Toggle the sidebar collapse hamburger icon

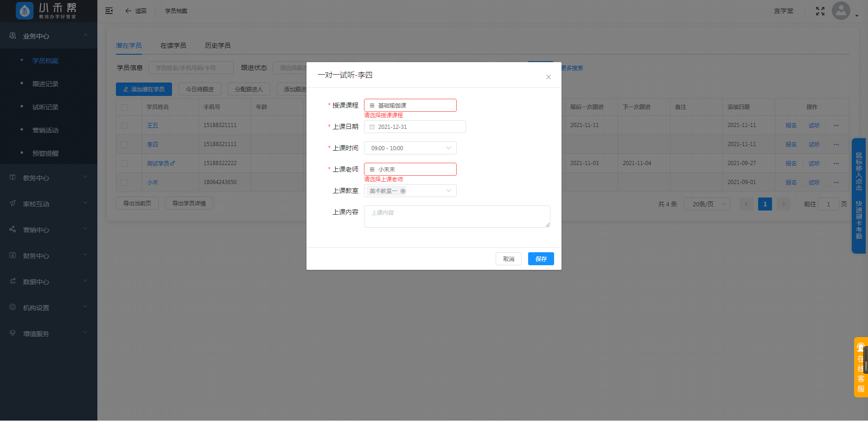[109, 11]
